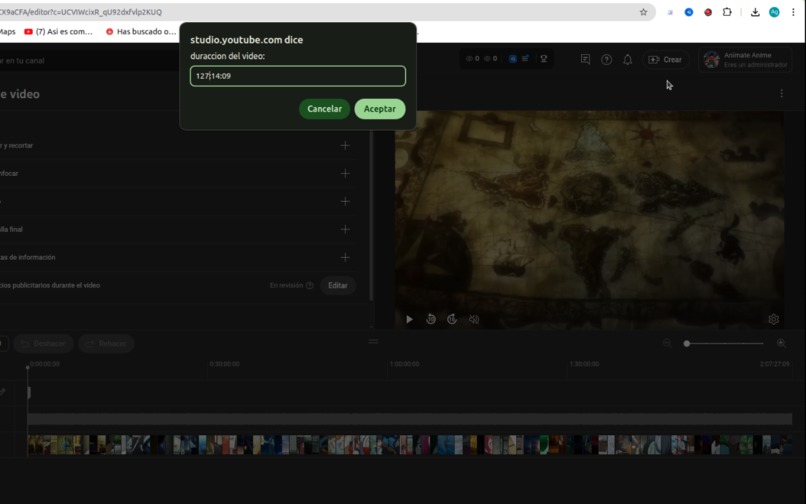Open the Help question-mark icon
This screenshot has width=806, height=504.
tap(607, 60)
